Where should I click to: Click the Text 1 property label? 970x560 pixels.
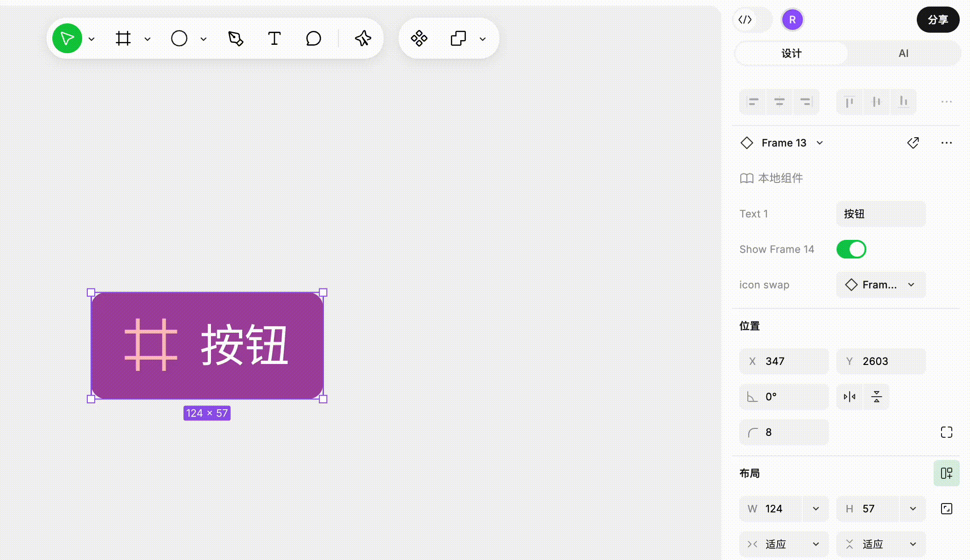(753, 214)
